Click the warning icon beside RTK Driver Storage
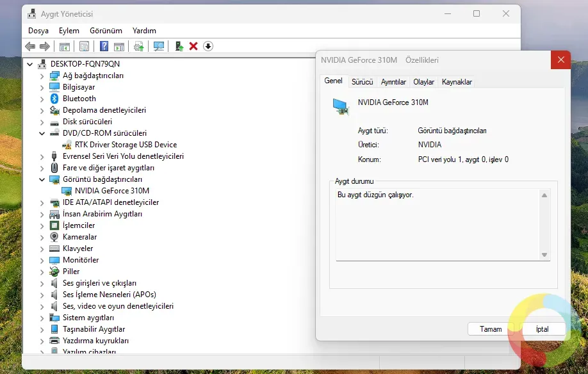 coord(67,145)
